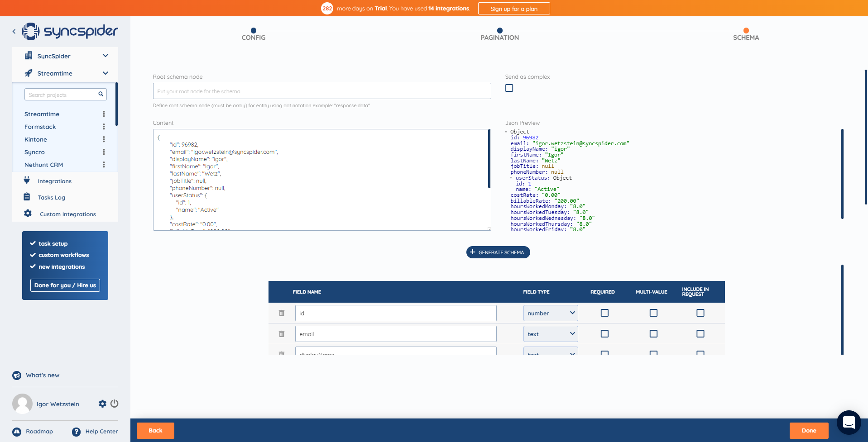Select the Kintone project
868x442 pixels.
click(x=36, y=139)
